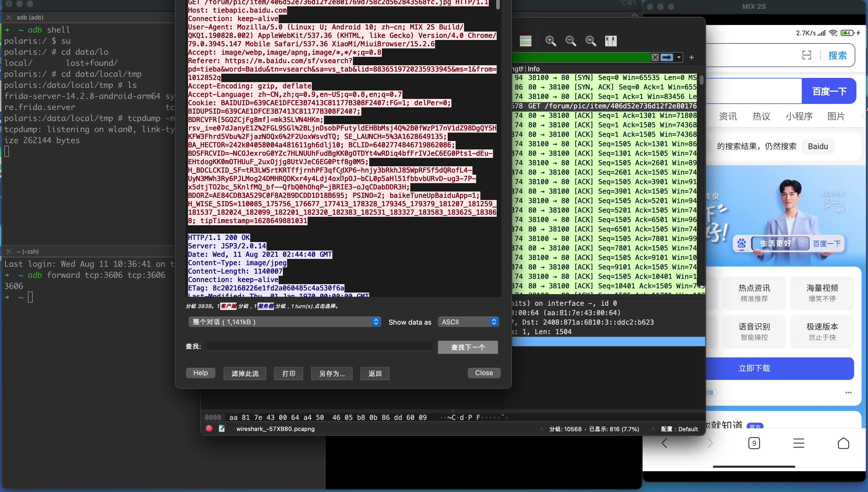Image resolution: width=868 pixels, height=492 pixels.
Task: Open the Show data as ASCII dropdown
Action: pyautogui.click(x=468, y=322)
